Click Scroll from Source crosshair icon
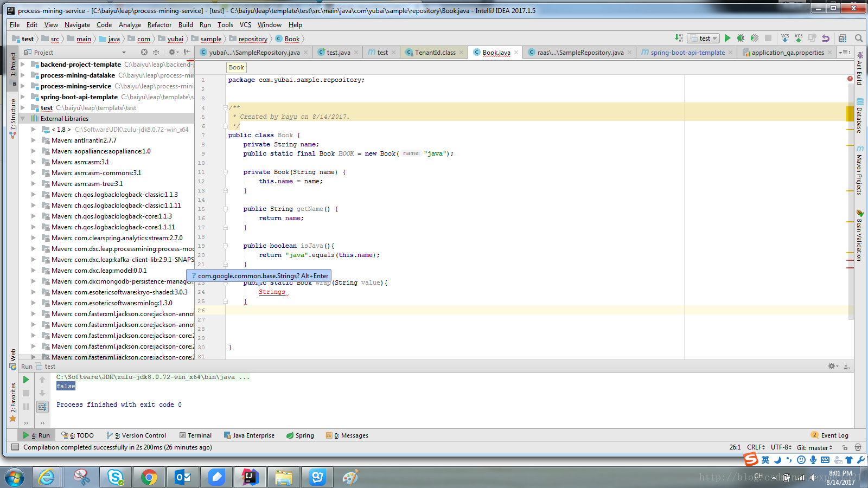Screen dimensions: 868x488 (144, 52)
